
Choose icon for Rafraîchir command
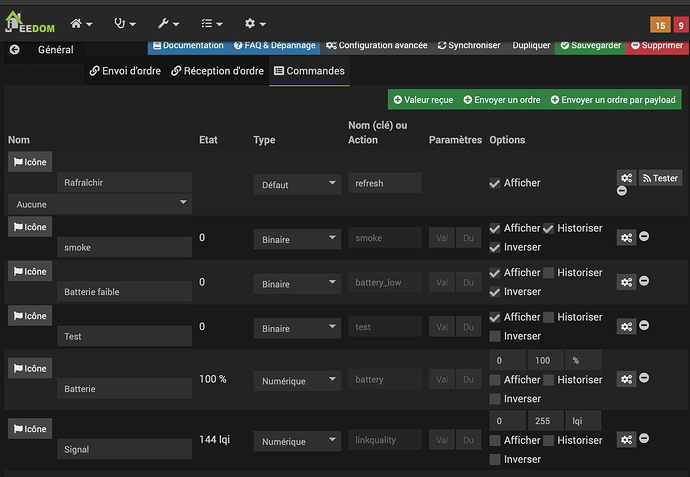pos(30,162)
